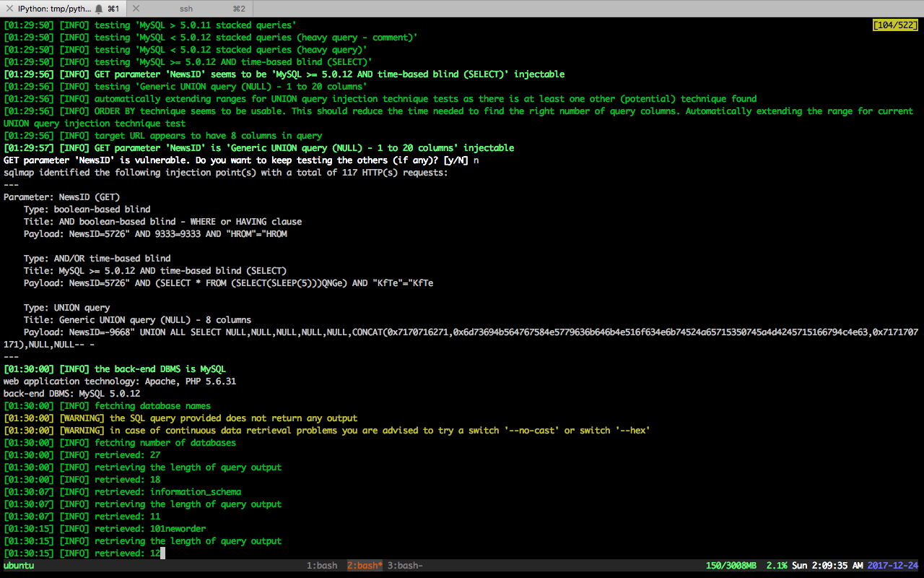Viewport: 924px width, 578px height.
Task: Click 'retrieved: information_schema' text
Action: click(167, 492)
